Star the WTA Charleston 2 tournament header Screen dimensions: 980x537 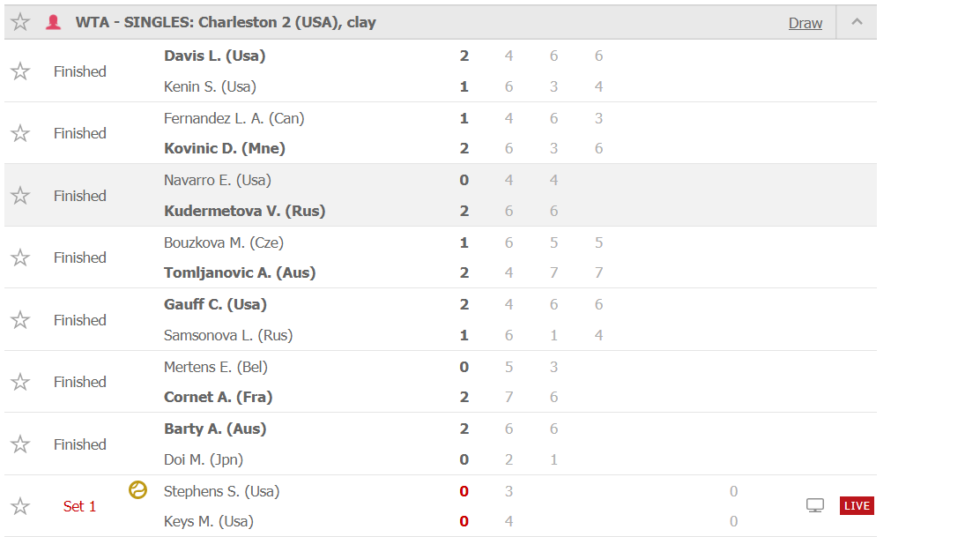pos(20,22)
